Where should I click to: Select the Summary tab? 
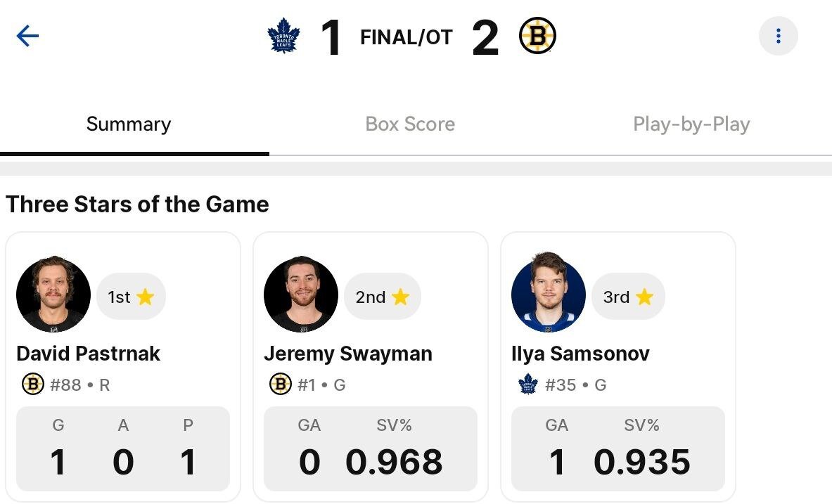click(x=129, y=124)
